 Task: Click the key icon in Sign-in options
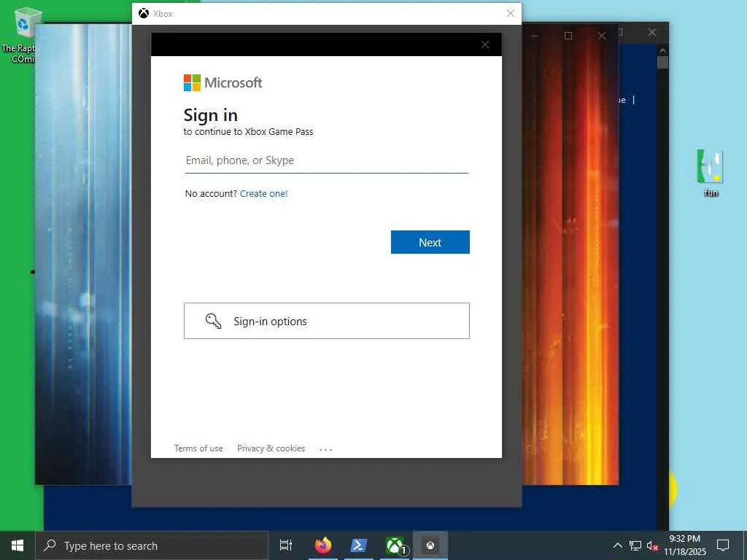213,321
